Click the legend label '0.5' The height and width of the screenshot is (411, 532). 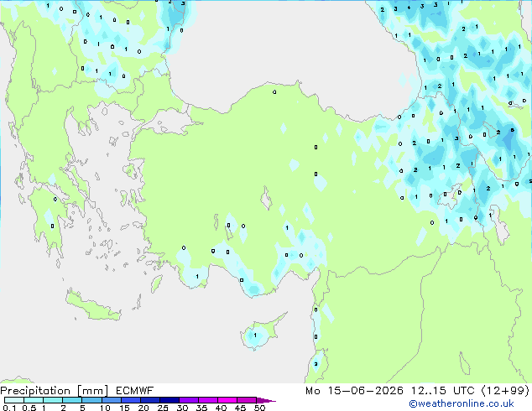(x=29, y=408)
